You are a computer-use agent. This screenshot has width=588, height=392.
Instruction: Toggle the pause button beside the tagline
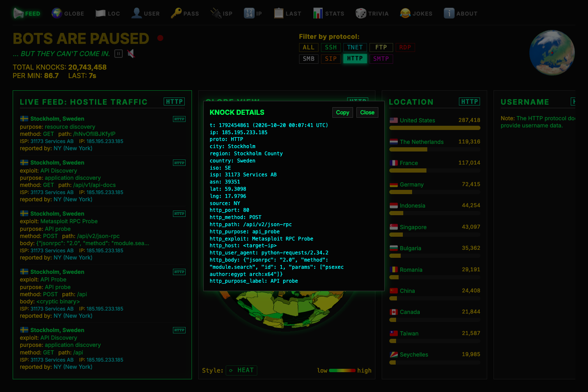point(119,54)
